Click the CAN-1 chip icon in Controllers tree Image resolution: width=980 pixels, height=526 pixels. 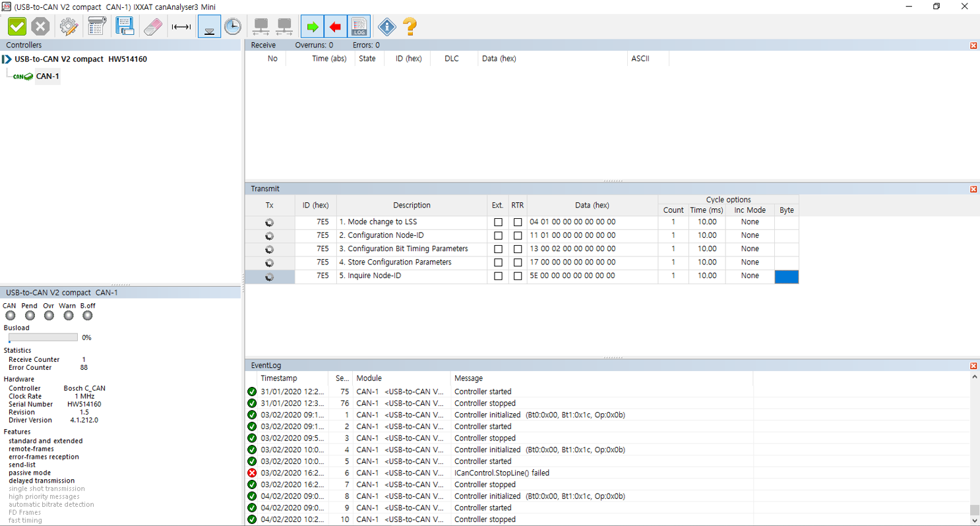24,76
